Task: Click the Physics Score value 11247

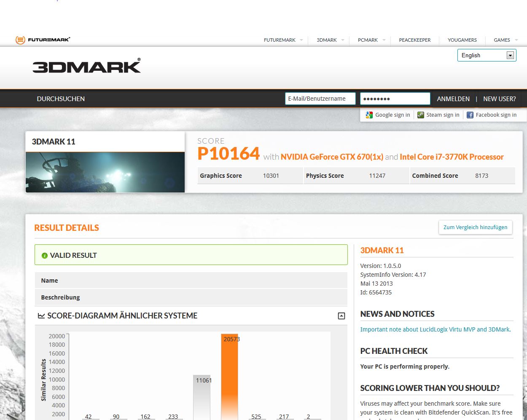Action: pos(377,176)
